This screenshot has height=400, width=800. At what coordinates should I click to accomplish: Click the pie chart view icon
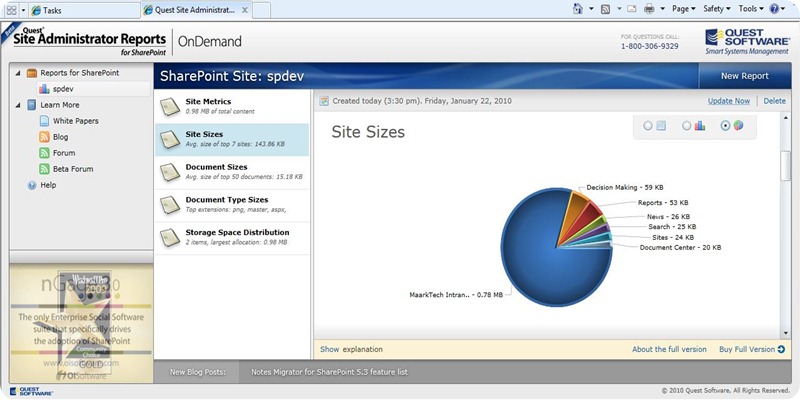click(738, 126)
